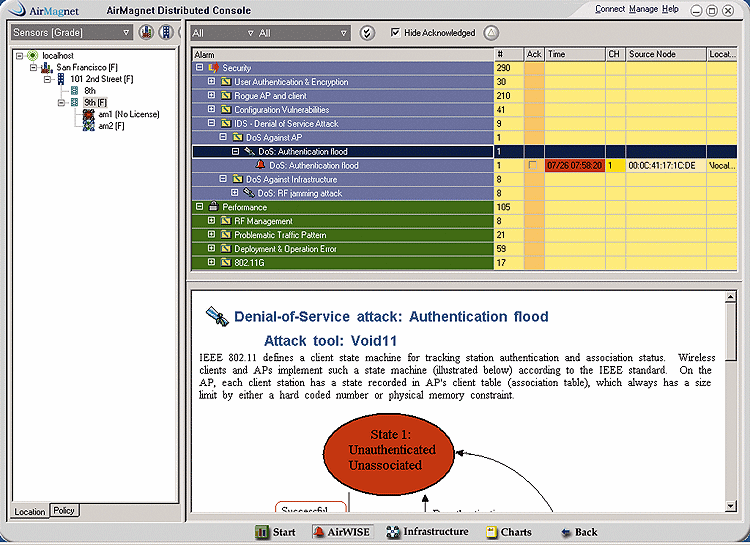Image resolution: width=750 pixels, height=545 pixels.
Task: Click the blue building toolbar icon
Action: (166, 33)
